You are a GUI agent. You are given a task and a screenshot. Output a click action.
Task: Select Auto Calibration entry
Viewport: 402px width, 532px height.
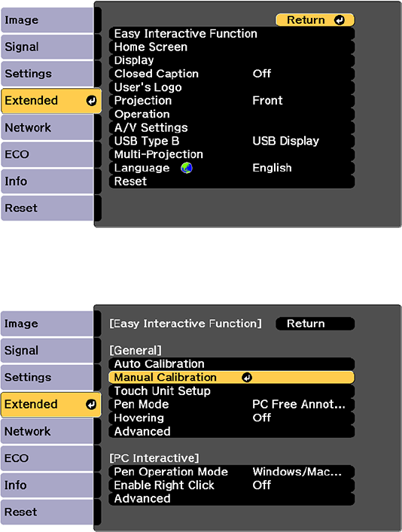pos(232,364)
